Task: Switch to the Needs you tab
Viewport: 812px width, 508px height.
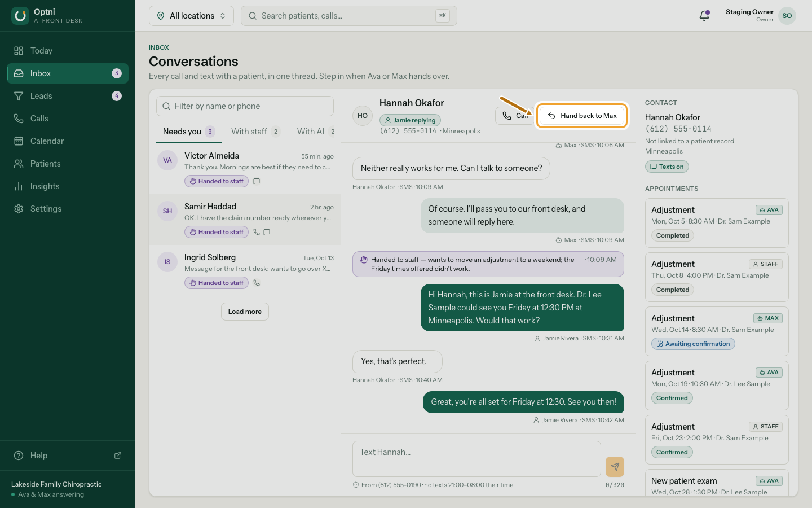Action: [189, 132]
